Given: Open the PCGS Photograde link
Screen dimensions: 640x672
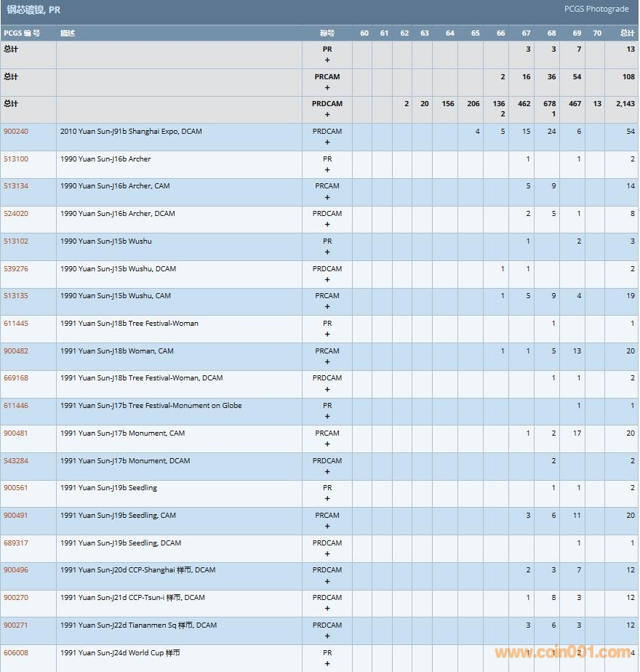Looking at the screenshot, I should coord(596,9).
